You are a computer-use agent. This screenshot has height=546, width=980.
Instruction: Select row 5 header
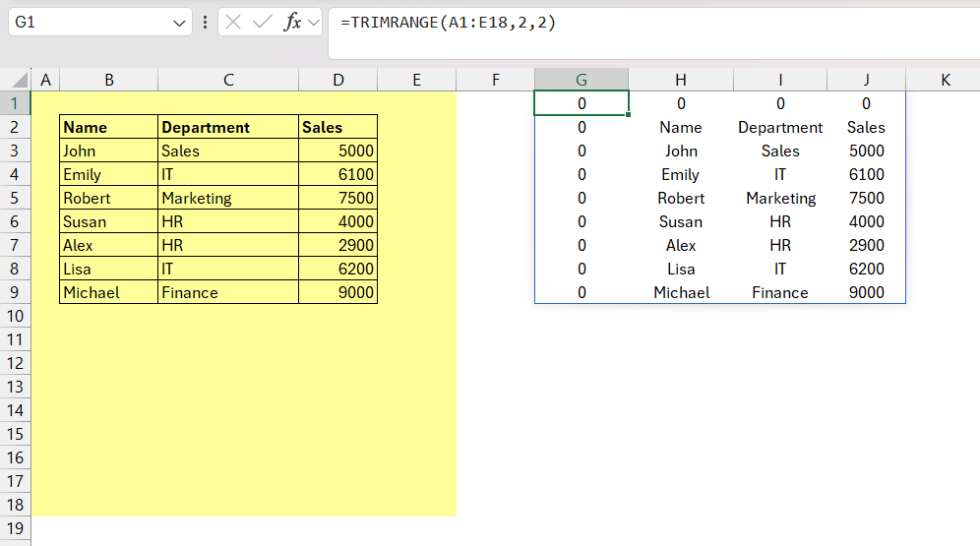[15, 198]
